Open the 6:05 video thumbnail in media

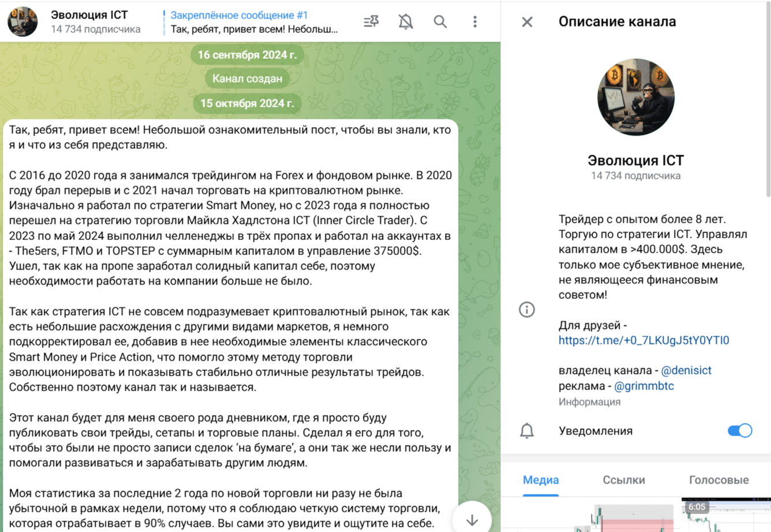726,515
